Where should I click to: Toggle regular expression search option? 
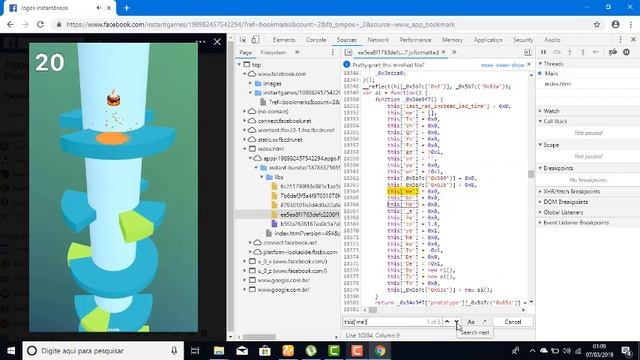coord(484,322)
